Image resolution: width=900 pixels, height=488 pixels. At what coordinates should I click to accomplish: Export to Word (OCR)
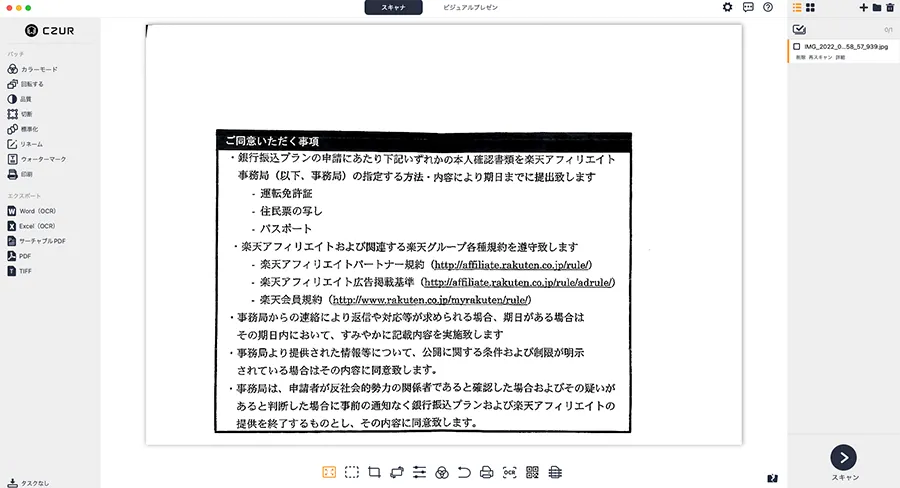pyautogui.click(x=32, y=211)
